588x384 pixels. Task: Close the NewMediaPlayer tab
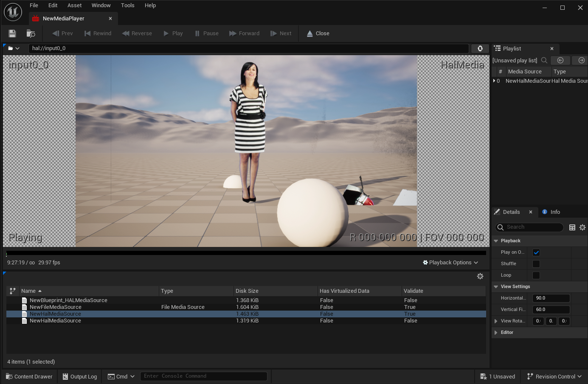point(110,19)
